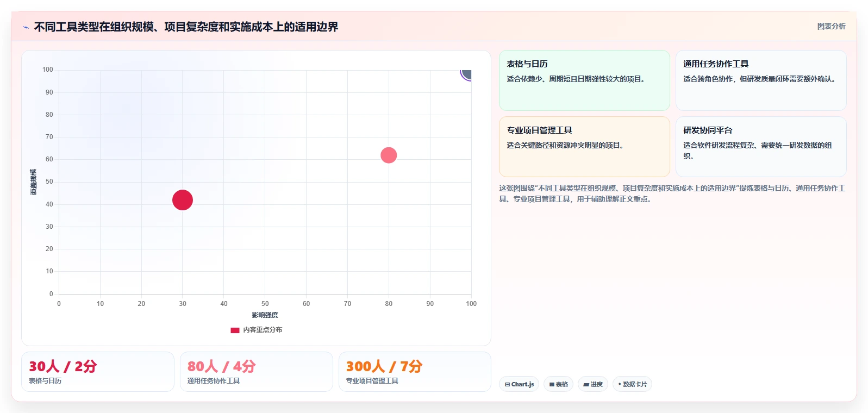Click the 30人 / 2分 stat card
The image size is (868, 413).
tap(98, 372)
